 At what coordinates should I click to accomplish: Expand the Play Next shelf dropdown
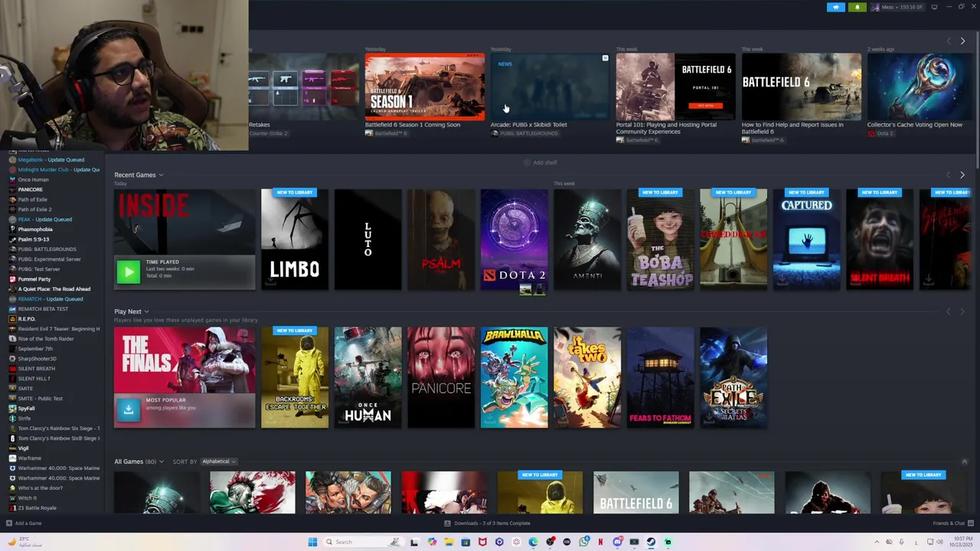coord(146,311)
